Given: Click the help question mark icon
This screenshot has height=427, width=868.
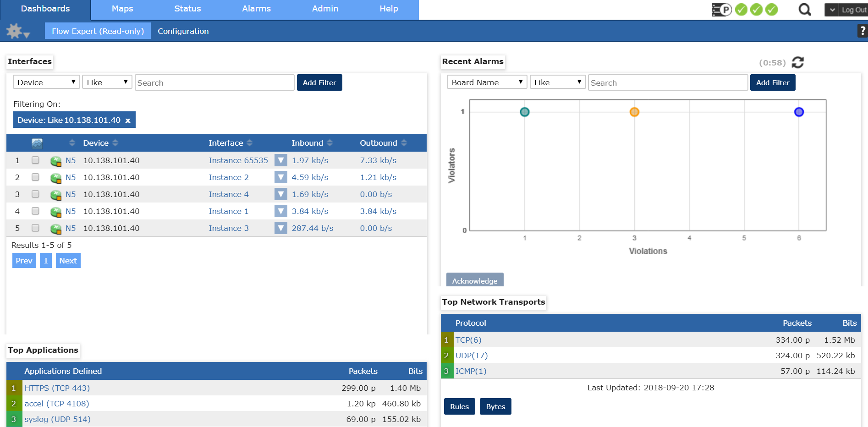Looking at the screenshot, I should pyautogui.click(x=863, y=31).
